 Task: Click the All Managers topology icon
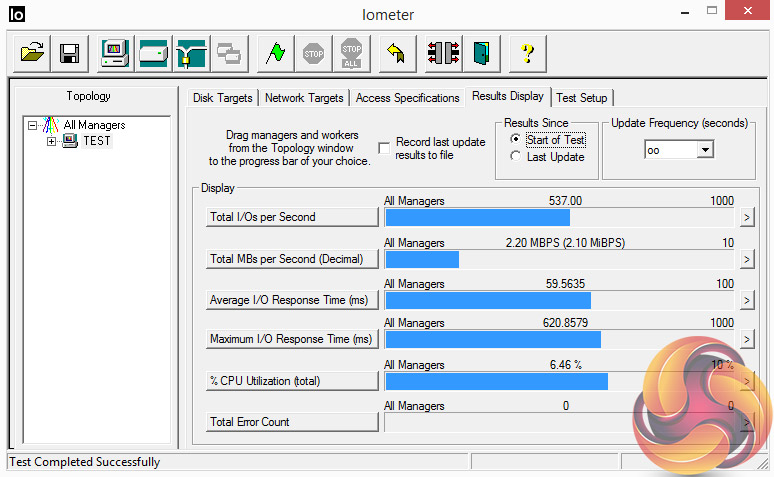tap(50, 125)
